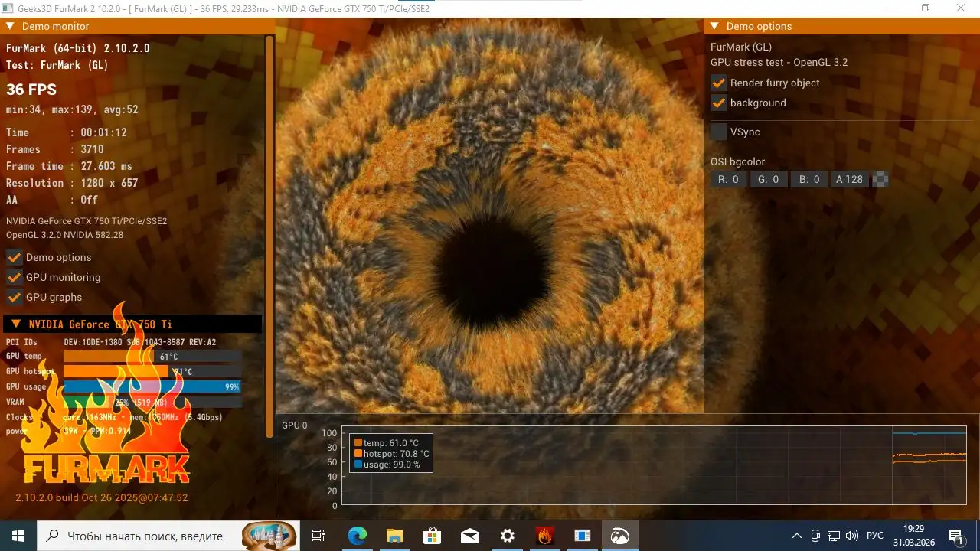The image size is (980, 551).
Task: Open the Microsoft Store icon
Action: 432,536
